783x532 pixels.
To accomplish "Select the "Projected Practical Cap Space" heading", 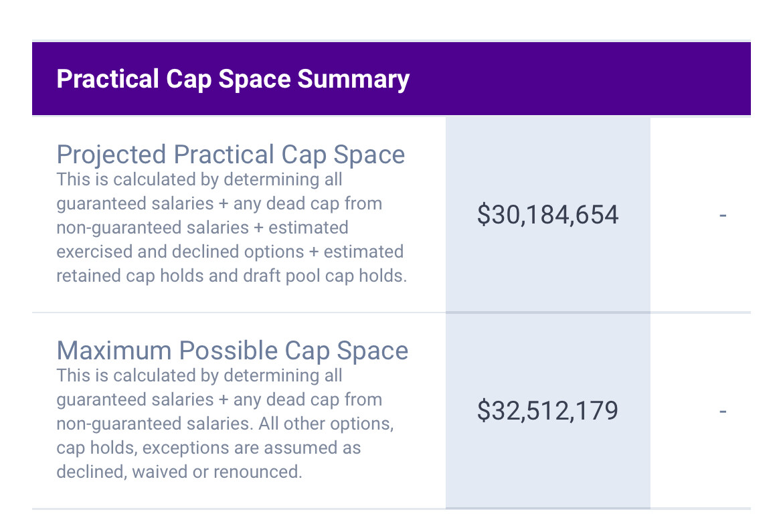I will [x=231, y=155].
